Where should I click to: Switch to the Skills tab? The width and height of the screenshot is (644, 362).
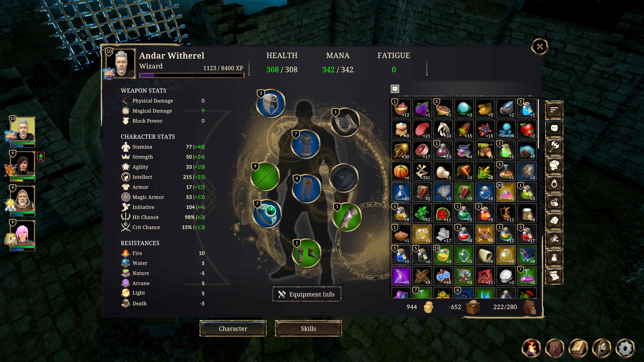(x=308, y=328)
